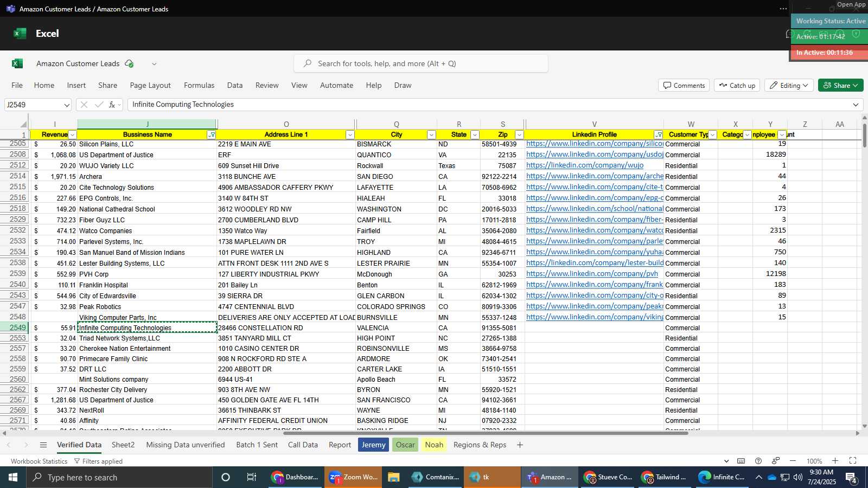The width and height of the screenshot is (868, 488).
Task: Open File Explorer from taskbar
Action: 394,477
